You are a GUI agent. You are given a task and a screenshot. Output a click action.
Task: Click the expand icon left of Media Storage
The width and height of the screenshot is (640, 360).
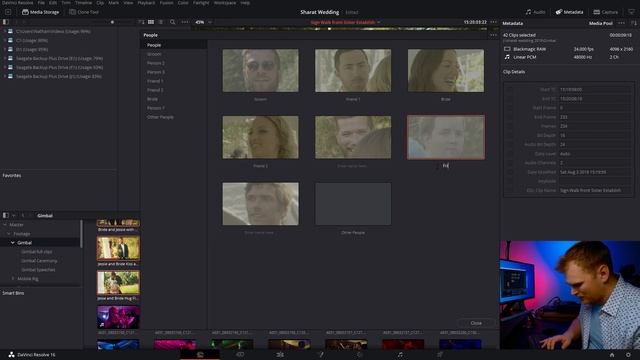pyautogui.click(x=8, y=12)
